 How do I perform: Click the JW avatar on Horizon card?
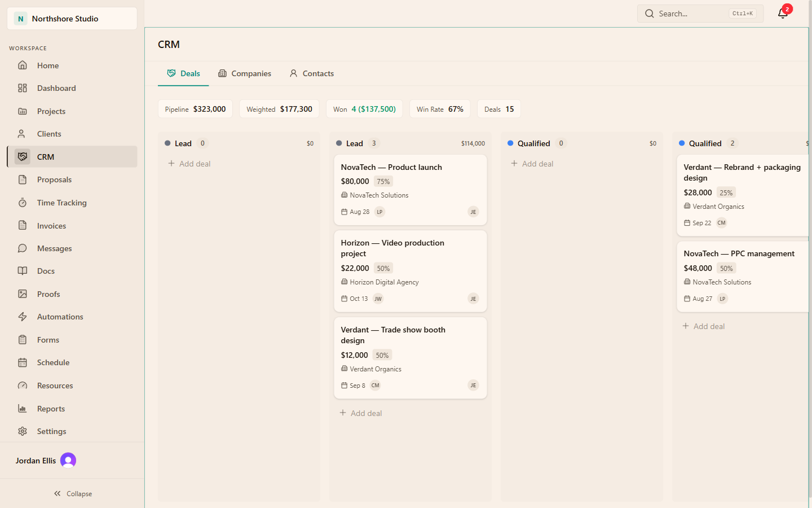pos(378,299)
